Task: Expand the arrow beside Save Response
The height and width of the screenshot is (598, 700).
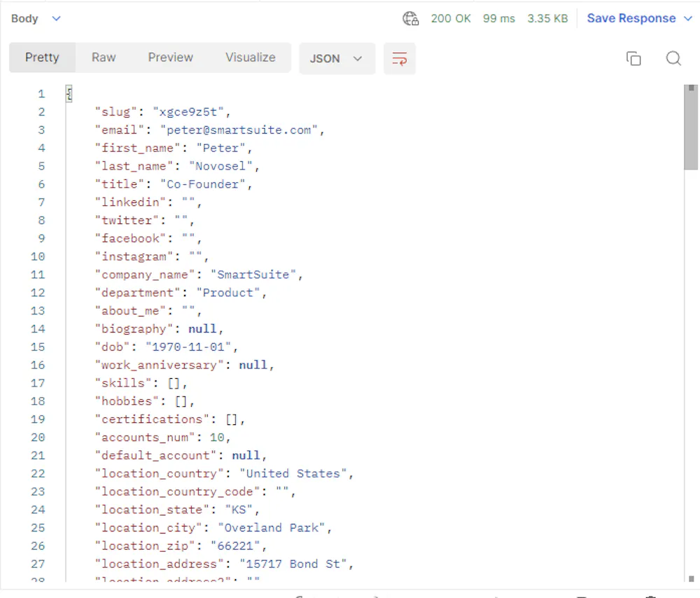Action: pyautogui.click(x=687, y=19)
